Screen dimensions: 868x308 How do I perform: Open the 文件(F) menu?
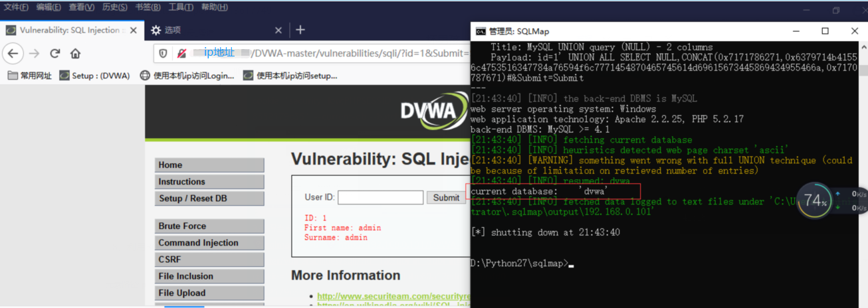(x=17, y=7)
